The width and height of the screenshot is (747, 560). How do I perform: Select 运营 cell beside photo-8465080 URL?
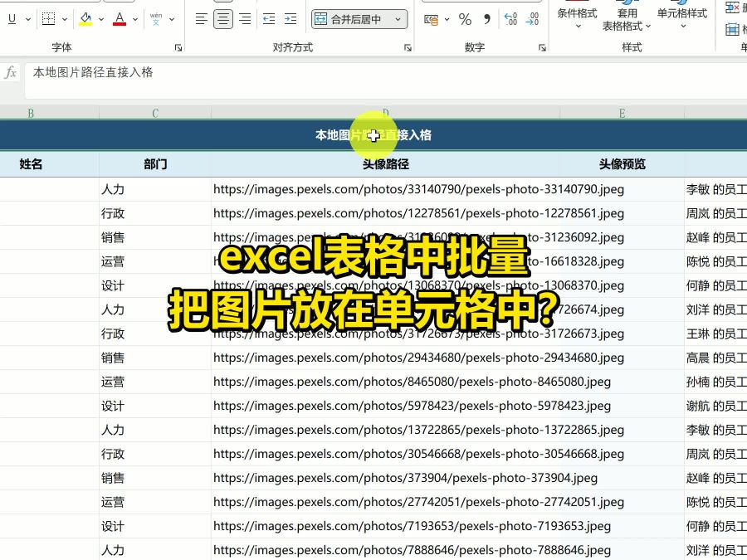(155, 382)
